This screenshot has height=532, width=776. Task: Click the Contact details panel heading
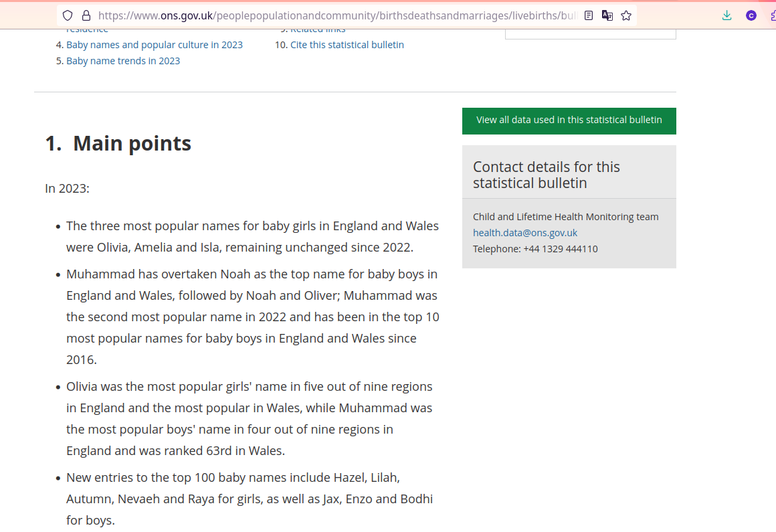pos(546,175)
